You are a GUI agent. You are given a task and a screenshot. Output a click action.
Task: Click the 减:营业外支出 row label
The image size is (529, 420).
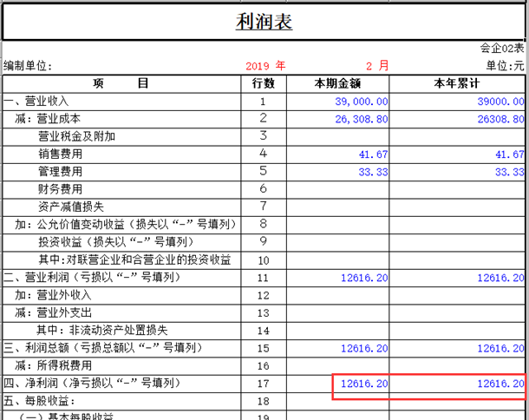(x=53, y=312)
